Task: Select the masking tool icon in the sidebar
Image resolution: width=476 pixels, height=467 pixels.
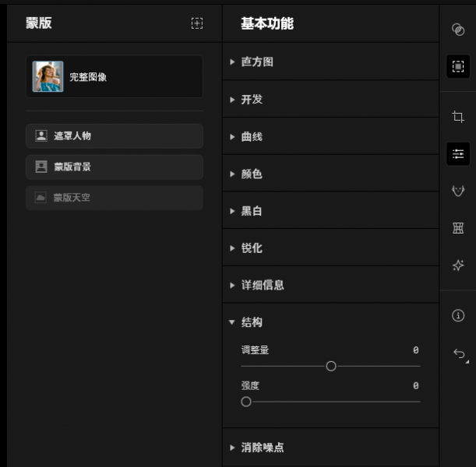Action: coord(458,66)
